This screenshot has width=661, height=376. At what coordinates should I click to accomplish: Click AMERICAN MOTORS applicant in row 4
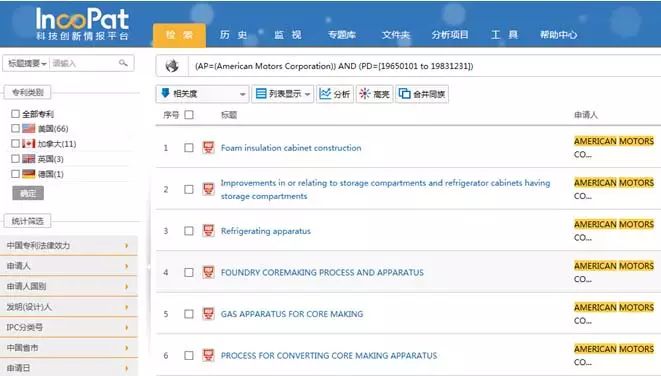(x=614, y=266)
